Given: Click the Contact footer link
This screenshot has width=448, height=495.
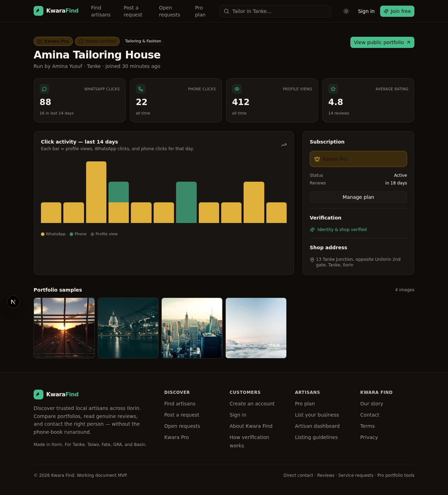Looking at the screenshot, I should (370, 415).
